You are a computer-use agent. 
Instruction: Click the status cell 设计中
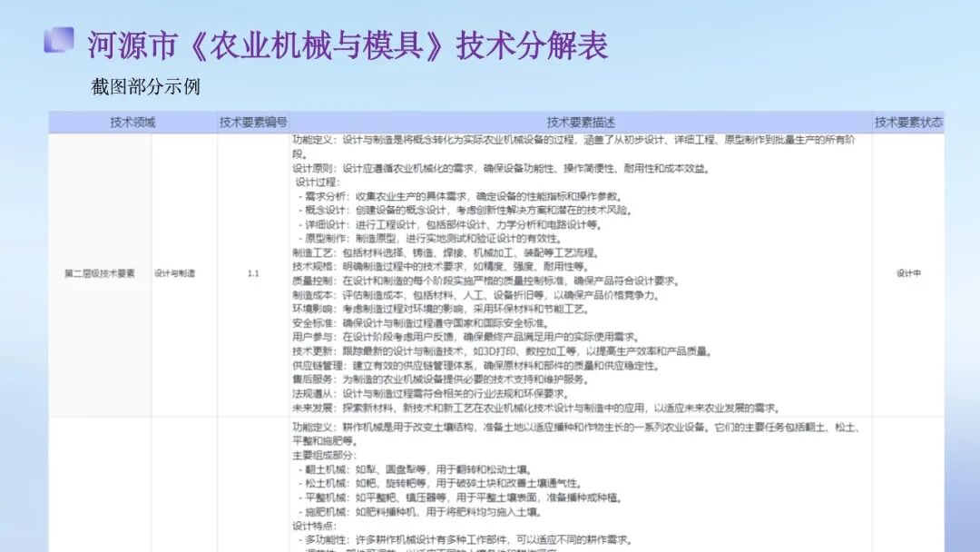tap(908, 273)
